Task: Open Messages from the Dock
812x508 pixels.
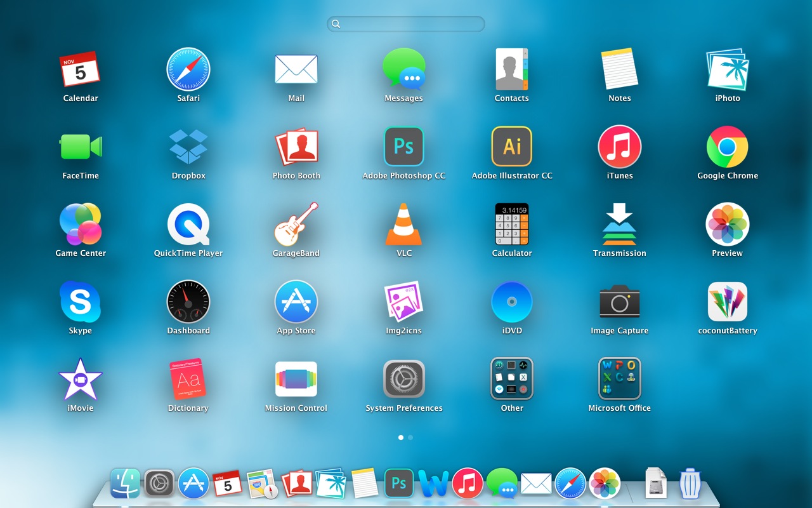Action: click(502, 484)
